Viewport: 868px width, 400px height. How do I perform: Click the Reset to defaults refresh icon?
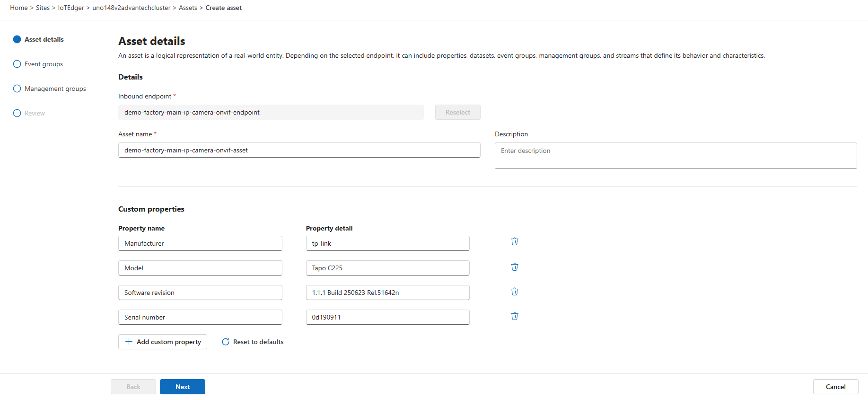[226, 342]
